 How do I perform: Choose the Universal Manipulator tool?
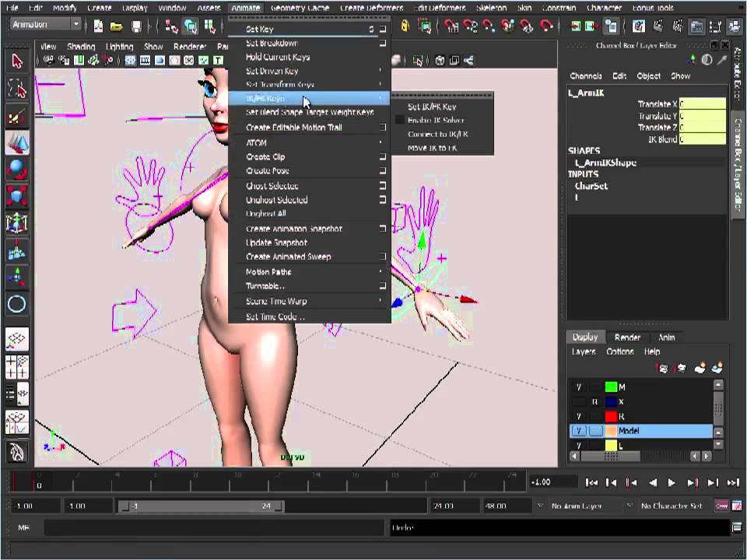(17, 223)
